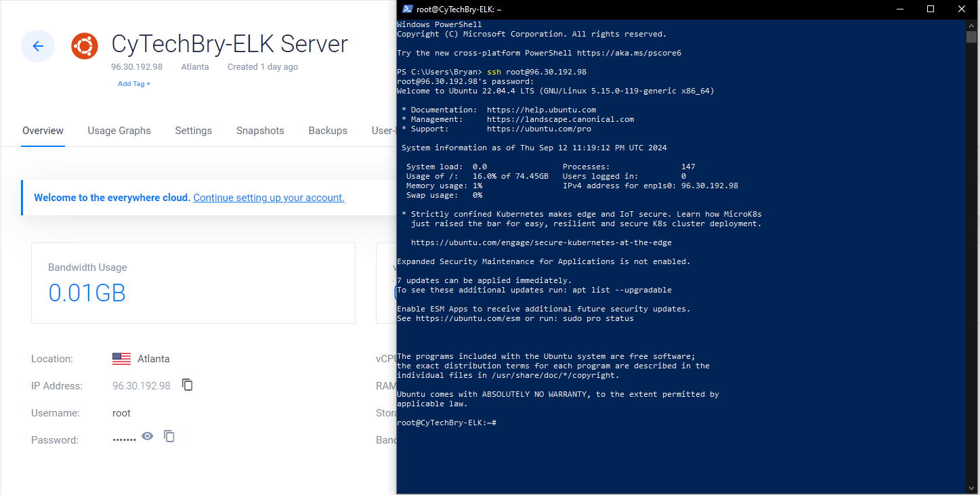Reveal the password with the eye icon

coord(148,436)
